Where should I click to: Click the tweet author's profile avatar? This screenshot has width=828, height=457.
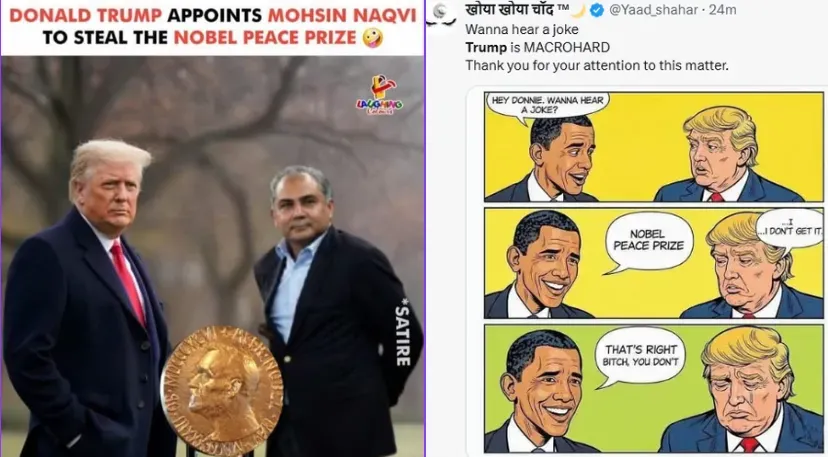coord(441,14)
